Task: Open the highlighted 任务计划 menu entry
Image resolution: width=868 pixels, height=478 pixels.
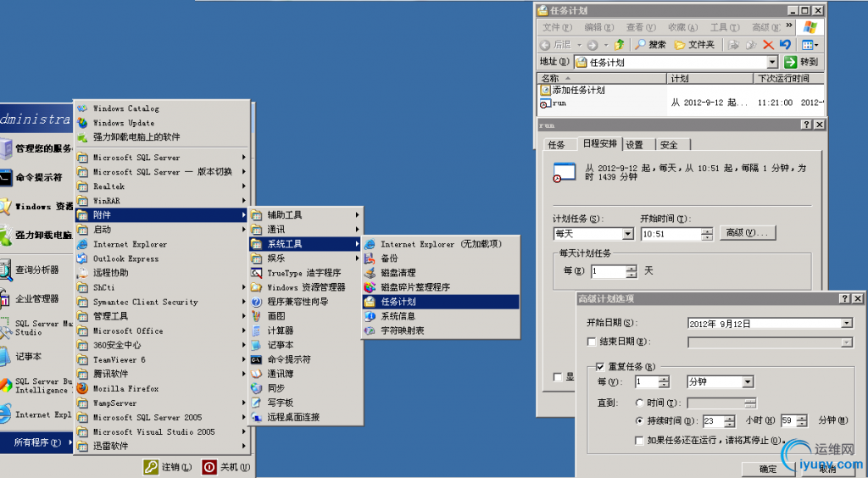Action: (x=441, y=302)
